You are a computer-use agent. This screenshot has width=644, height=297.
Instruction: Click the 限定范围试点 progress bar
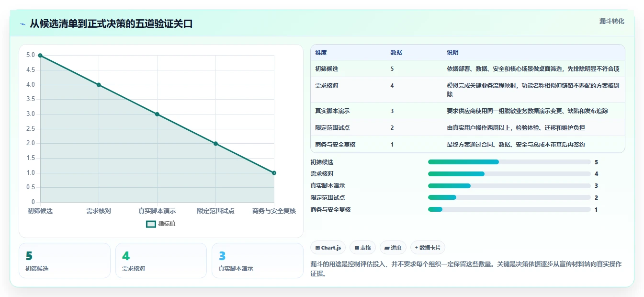(x=509, y=197)
